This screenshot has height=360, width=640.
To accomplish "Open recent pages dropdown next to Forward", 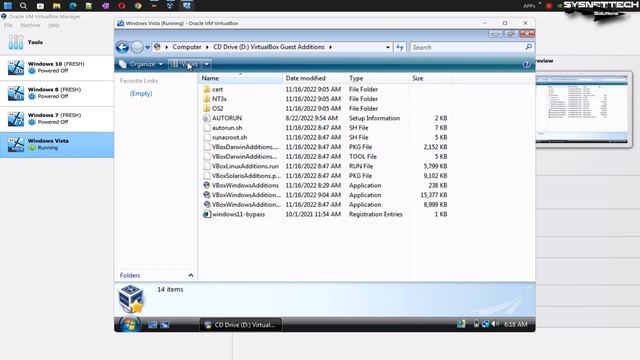I will click(x=148, y=47).
